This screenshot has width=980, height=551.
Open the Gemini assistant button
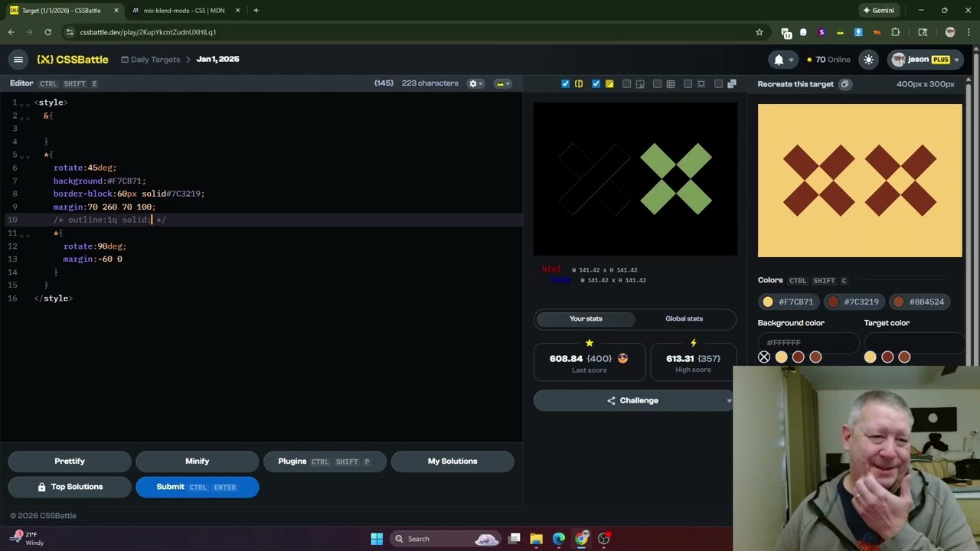[x=878, y=10]
